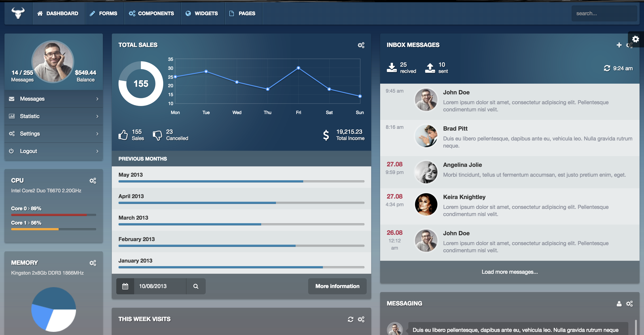This screenshot has height=335, width=644.
Task: Refresh This Week Visits with refresh icon
Action: pos(350,319)
